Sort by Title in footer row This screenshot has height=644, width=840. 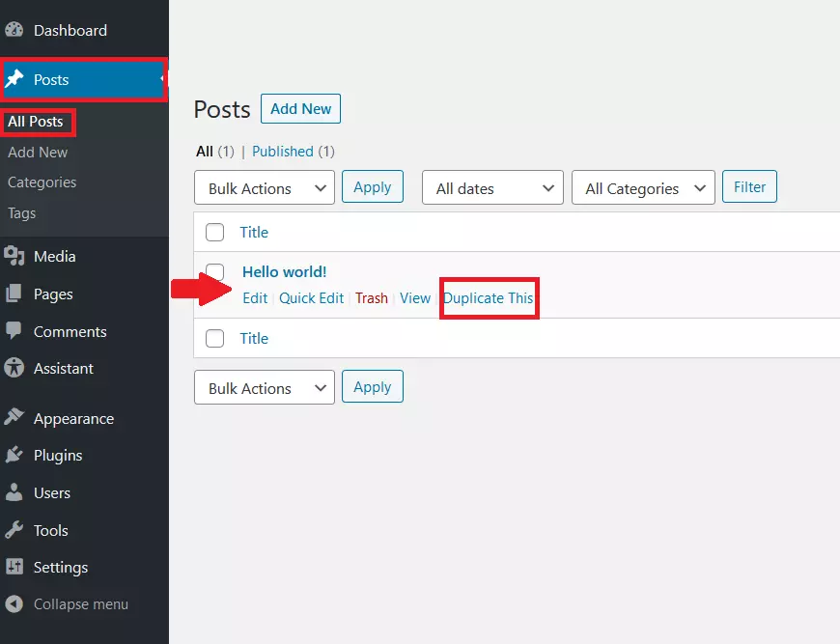(254, 339)
